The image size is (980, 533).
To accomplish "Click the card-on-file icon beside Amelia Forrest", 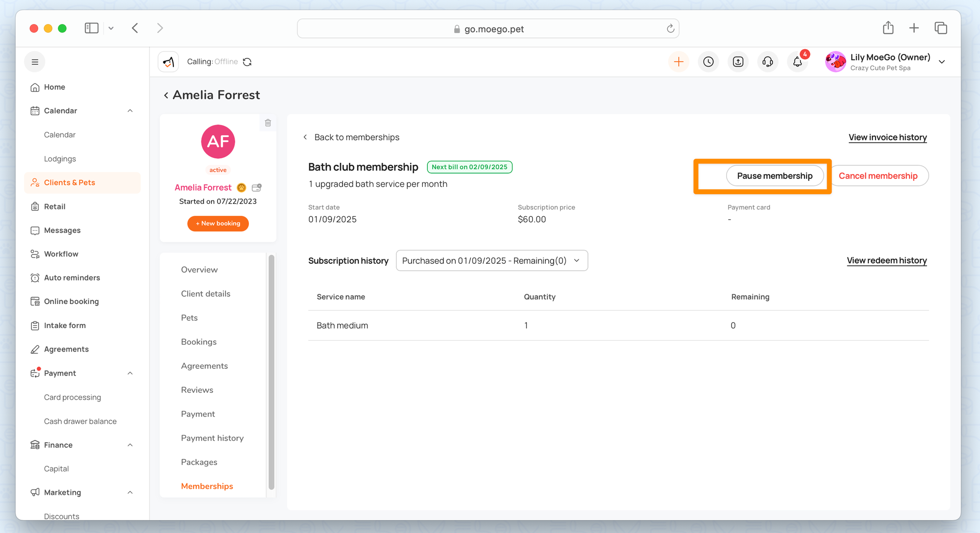I will 256,187.
